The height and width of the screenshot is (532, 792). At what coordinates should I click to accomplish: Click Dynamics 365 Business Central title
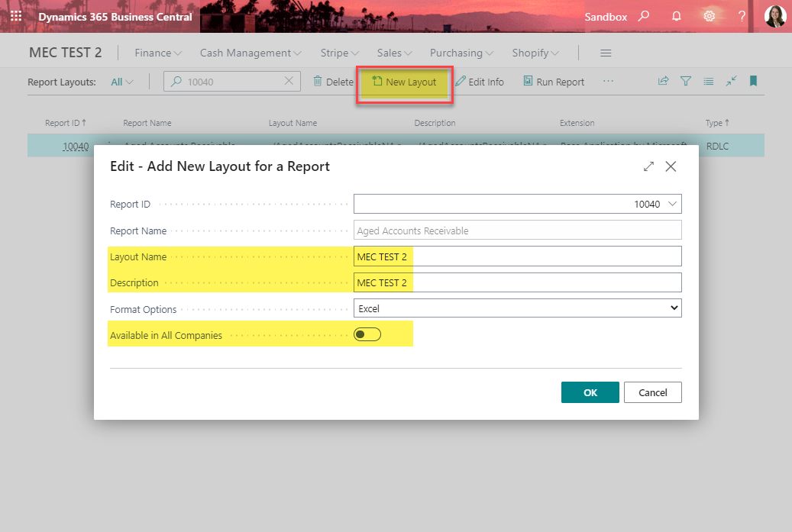(x=115, y=17)
